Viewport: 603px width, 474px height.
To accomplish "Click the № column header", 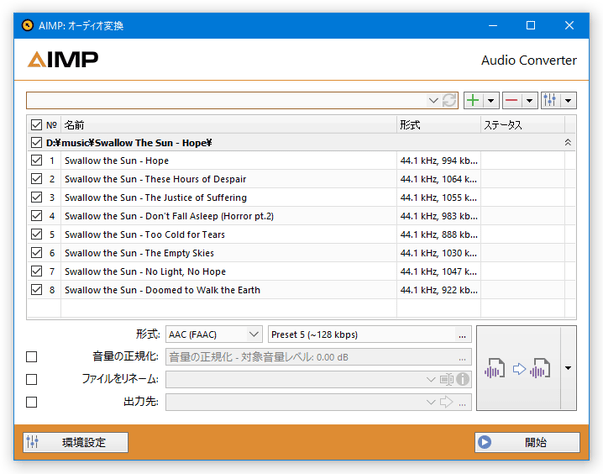I will pyautogui.click(x=52, y=125).
